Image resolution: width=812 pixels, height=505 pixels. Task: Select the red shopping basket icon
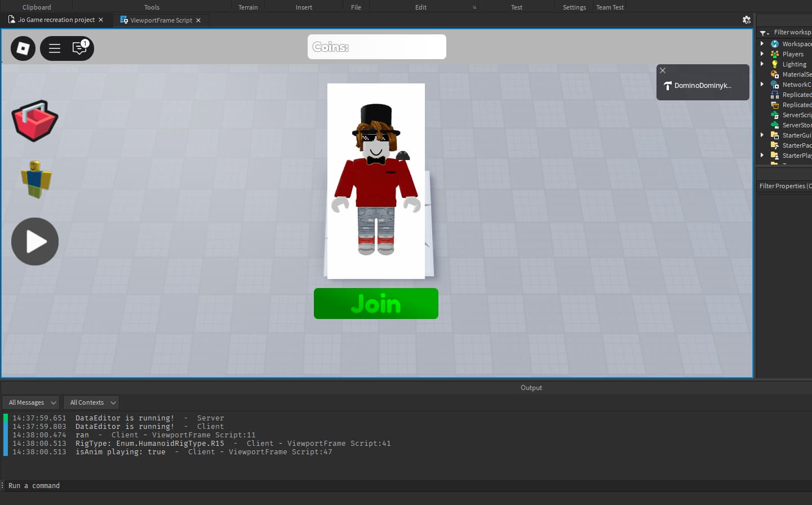34,121
